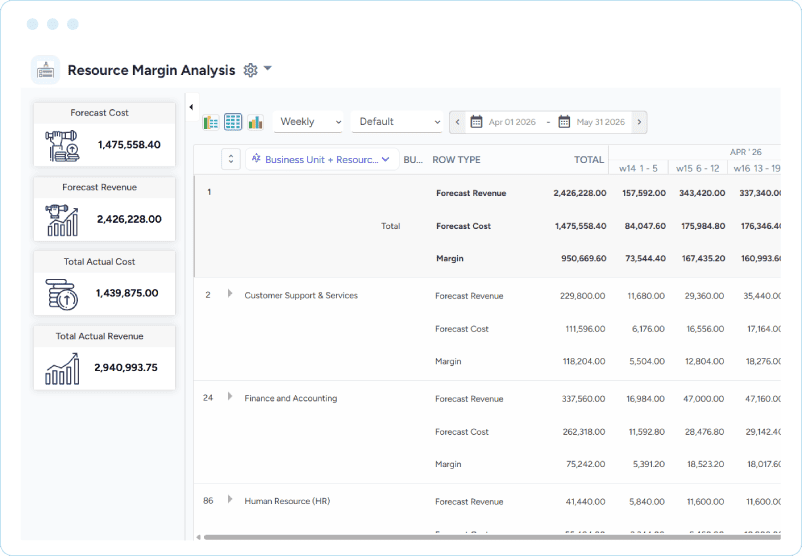Click the w14 total revenue 157,592.00
802x556 pixels.
(644, 193)
